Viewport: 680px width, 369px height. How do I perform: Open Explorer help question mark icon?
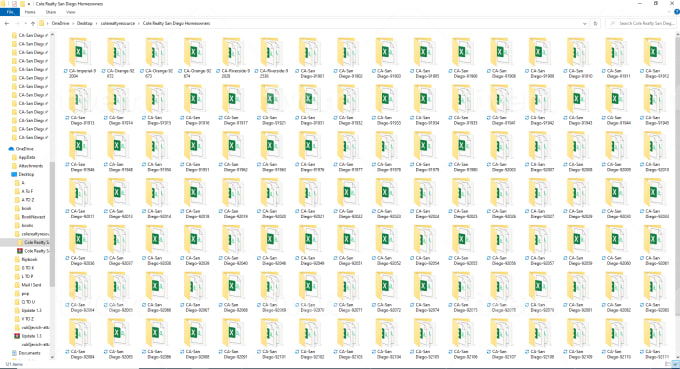click(677, 12)
